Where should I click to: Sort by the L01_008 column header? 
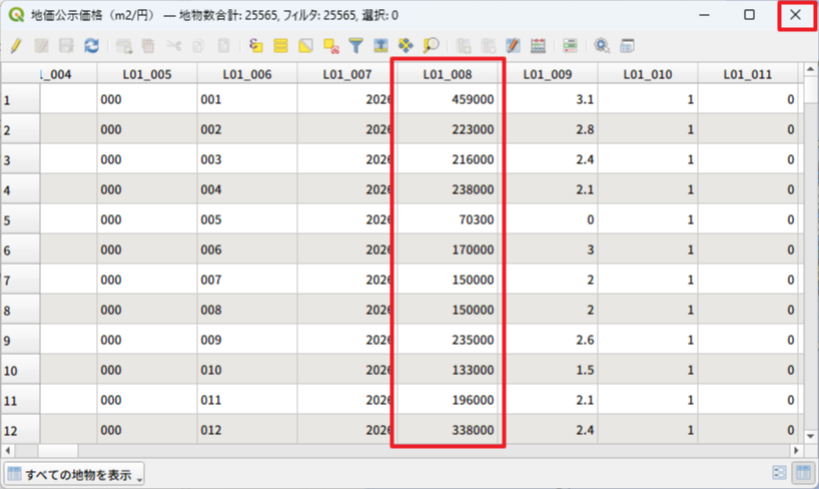(447, 74)
